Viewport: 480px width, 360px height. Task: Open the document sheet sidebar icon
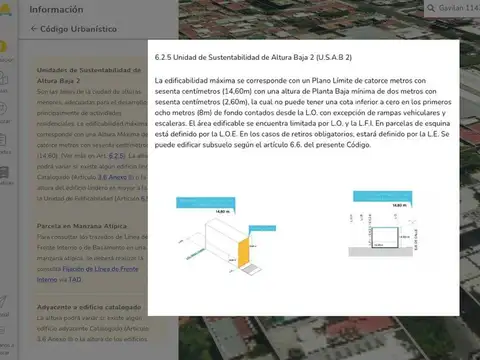point(3,140)
